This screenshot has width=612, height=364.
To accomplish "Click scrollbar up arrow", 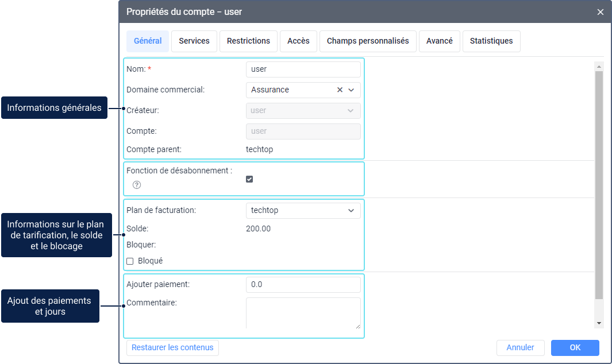I will [x=599, y=67].
